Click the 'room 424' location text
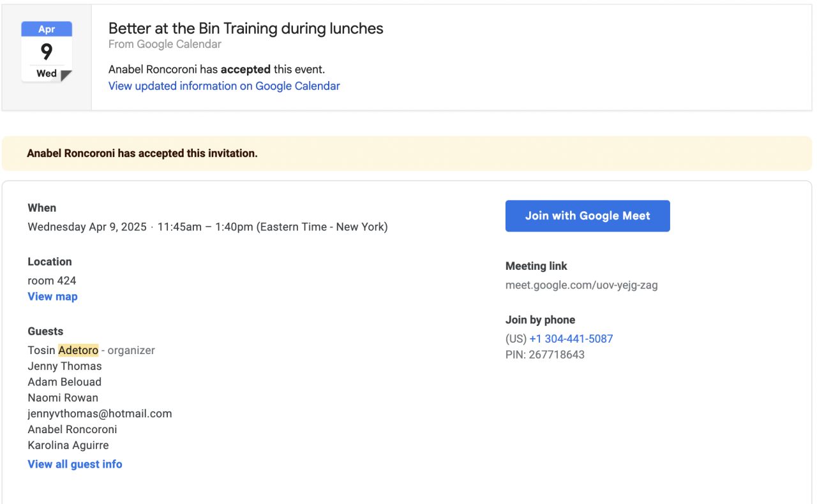Viewport: 817px width, 504px height. pos(52,281)
